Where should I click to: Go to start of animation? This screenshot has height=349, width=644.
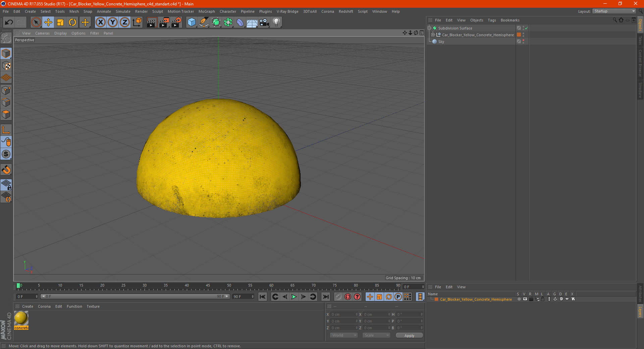[x=263, y=297]
